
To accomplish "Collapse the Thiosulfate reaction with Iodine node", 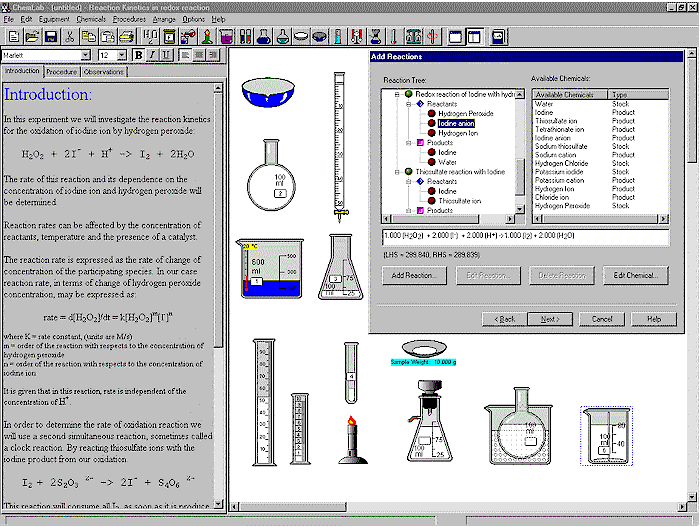I will [x=397, y=172].
